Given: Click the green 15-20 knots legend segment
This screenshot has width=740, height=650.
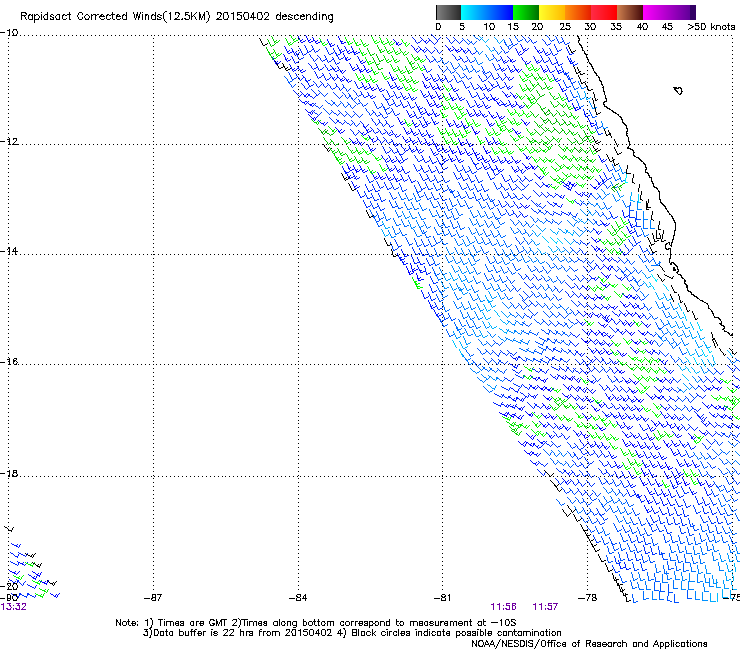Looking at the screenshot, I should coord(526,12).
